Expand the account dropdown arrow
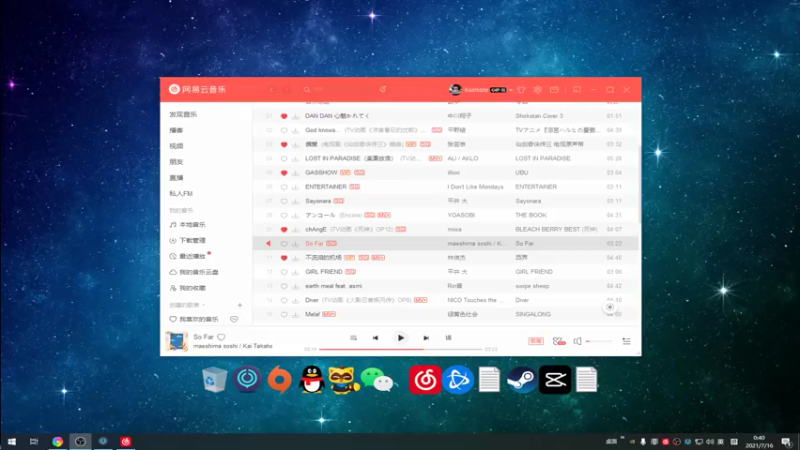The image size is (800, 450). [x=511, y=90]
